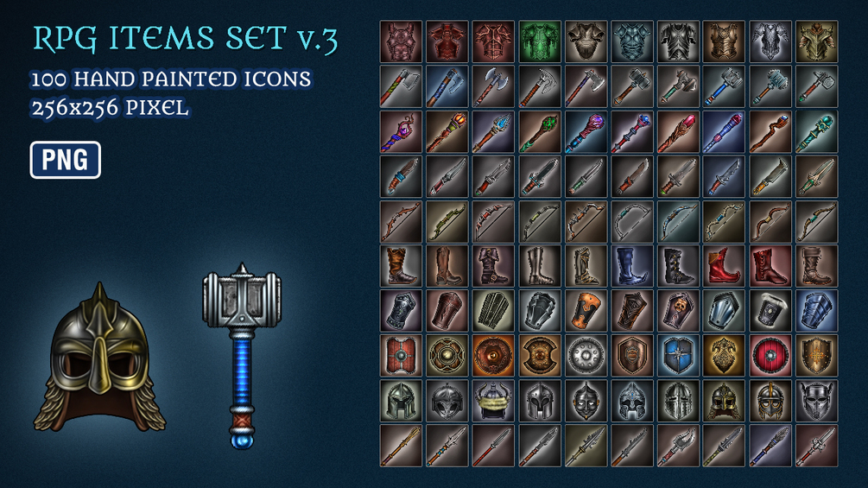868x488 pixels.
Task: Select the blue plated bracer icon
Action: (x=816, y=310)
